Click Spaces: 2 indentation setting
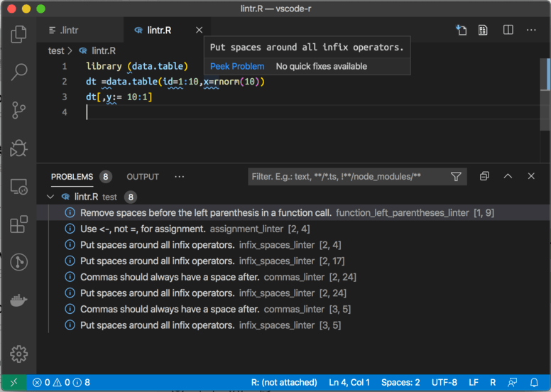The height and width of the screenshot is (392, 551). tap(400, 383)
